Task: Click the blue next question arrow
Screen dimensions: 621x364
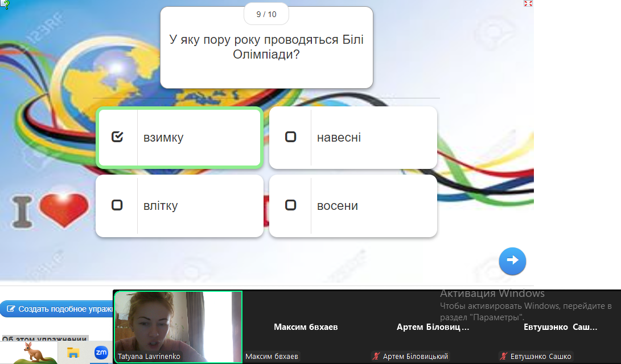Action: 512,260
